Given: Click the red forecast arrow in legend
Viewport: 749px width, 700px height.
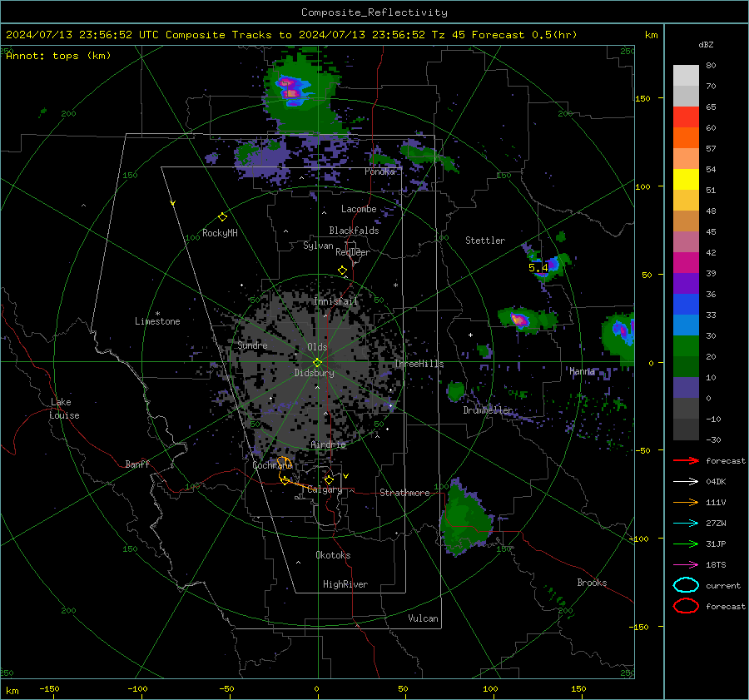Looking at the screenshot, I should coord(686,460).
